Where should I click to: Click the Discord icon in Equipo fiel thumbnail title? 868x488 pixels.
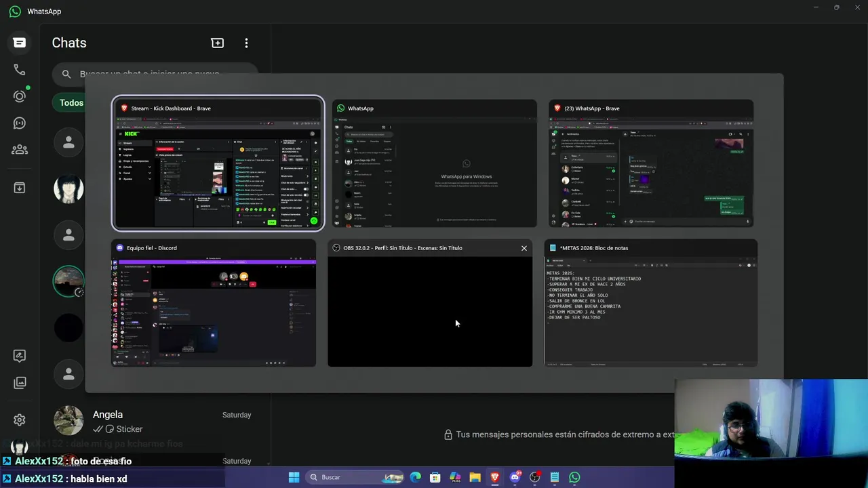(120, 248)
